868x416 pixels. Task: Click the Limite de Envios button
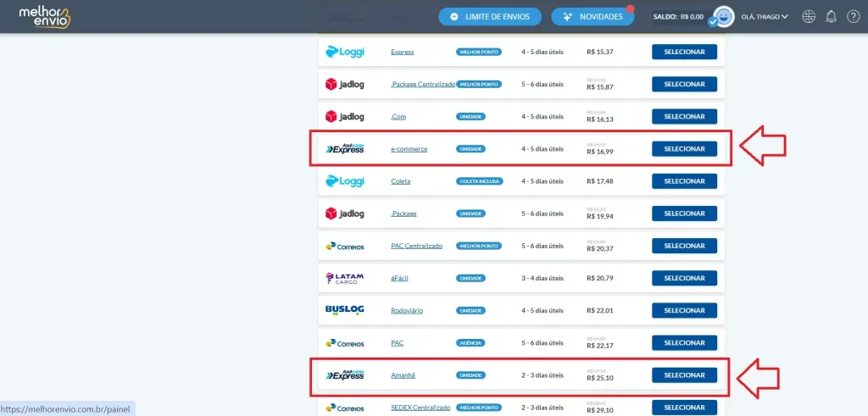click(490, 17)
